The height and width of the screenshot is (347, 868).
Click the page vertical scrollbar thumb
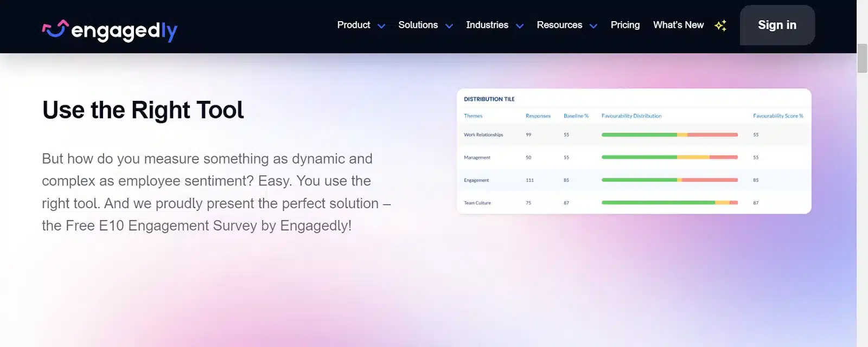tap(862, 59)
